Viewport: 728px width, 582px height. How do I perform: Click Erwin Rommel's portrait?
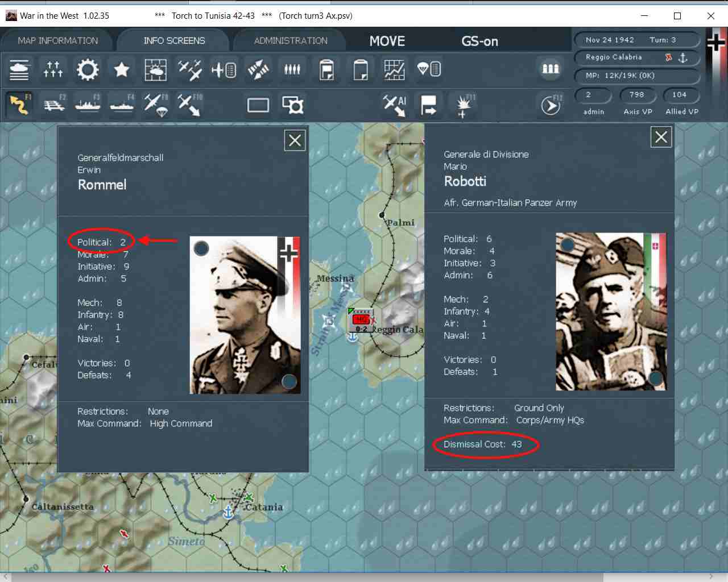point(245,315)
